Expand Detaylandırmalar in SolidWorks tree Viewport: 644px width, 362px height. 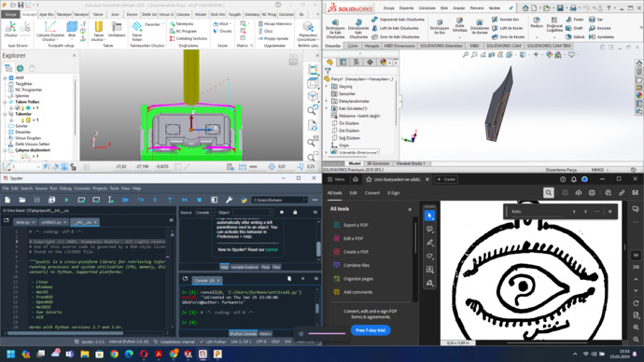pos(327,102)
